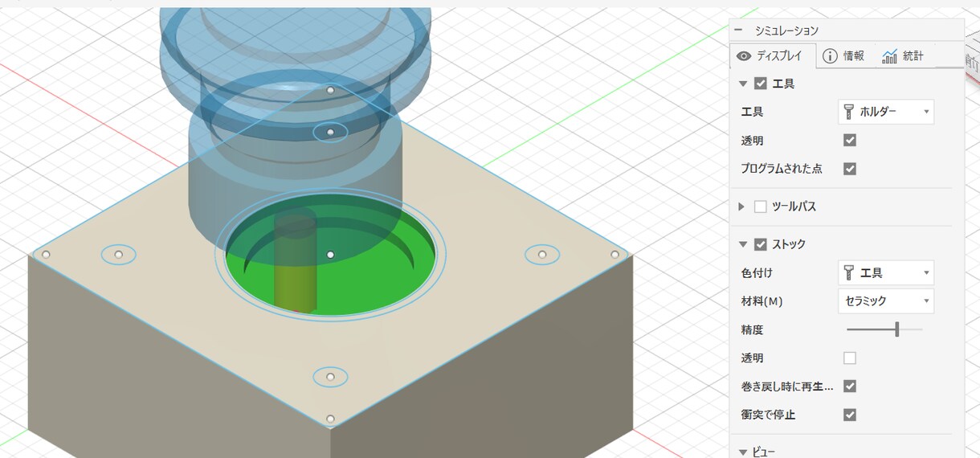This screenshot has width=980, height=458.
Task: Click the 材料(M) label
Action: tap(762, 301)
